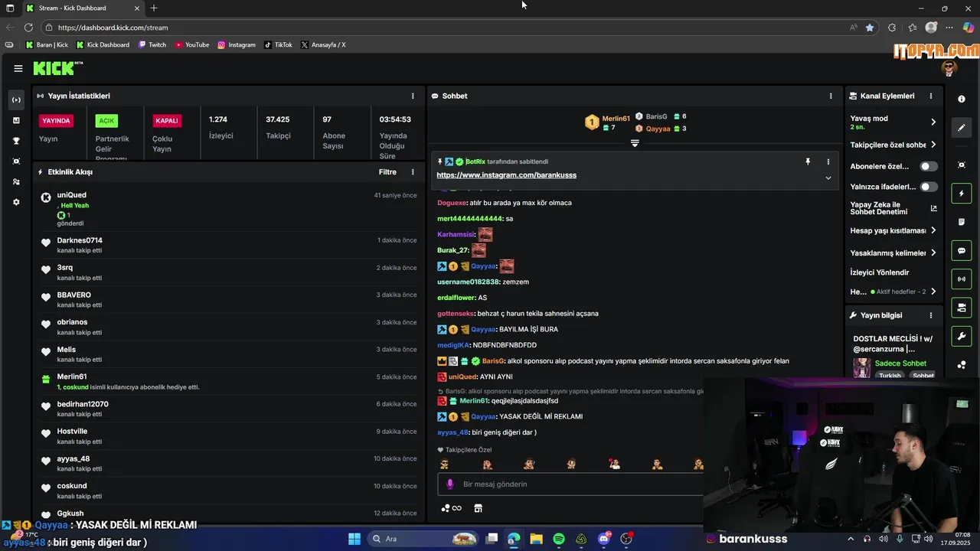Toggle the wrench stream info widget icon
The image size is (980, 551).
(x=962, y=336)
